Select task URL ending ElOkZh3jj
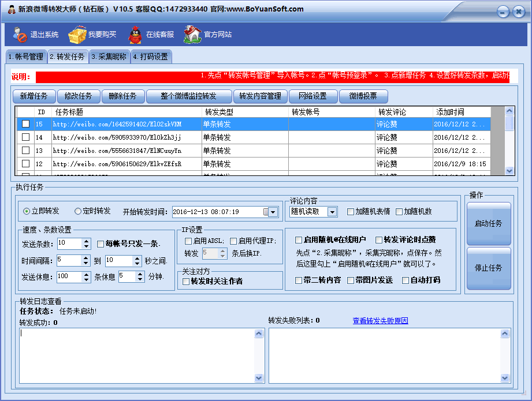 [117, 138]
